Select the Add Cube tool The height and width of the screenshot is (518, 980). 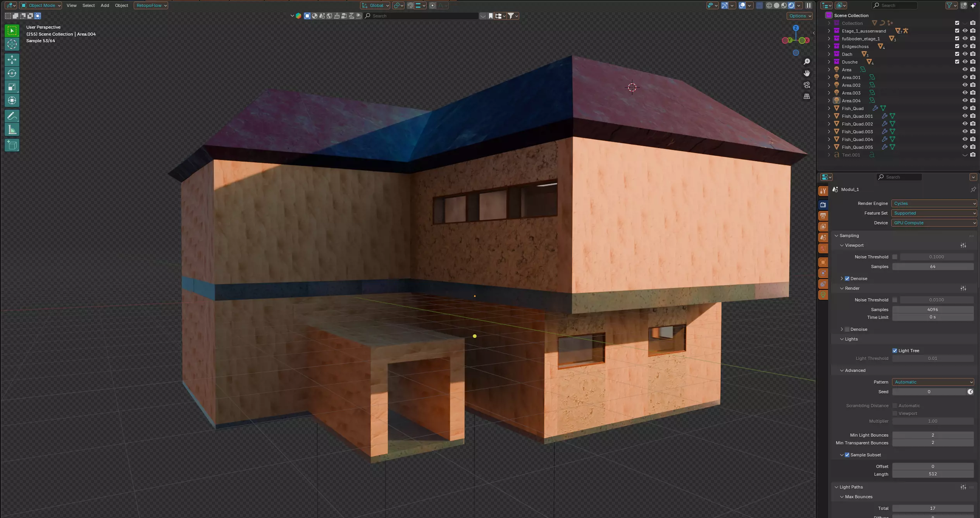coord(12,145)
